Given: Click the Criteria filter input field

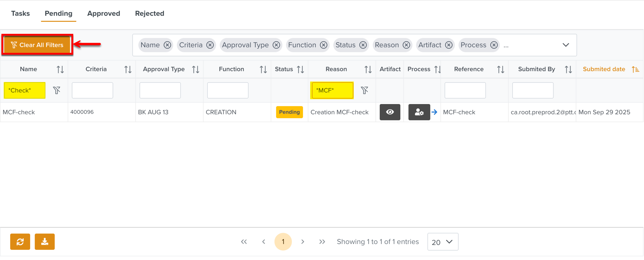Looking at the screenshot, I should (x=92, y=90).
